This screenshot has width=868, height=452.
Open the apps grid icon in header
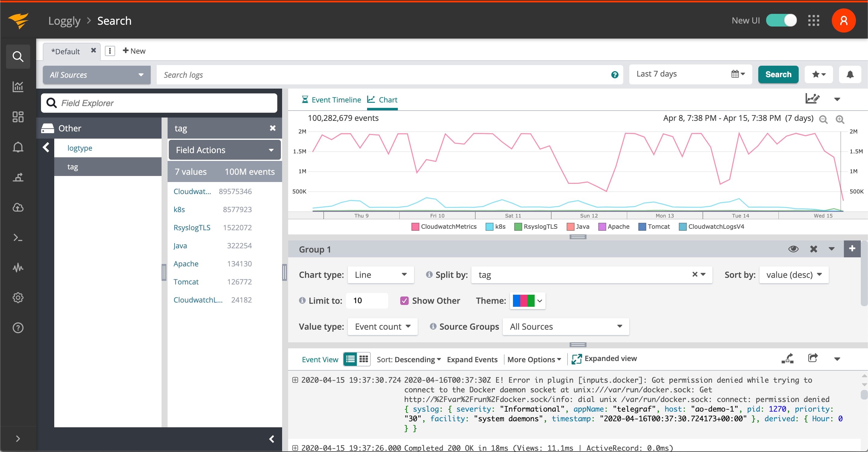[813, 20]
